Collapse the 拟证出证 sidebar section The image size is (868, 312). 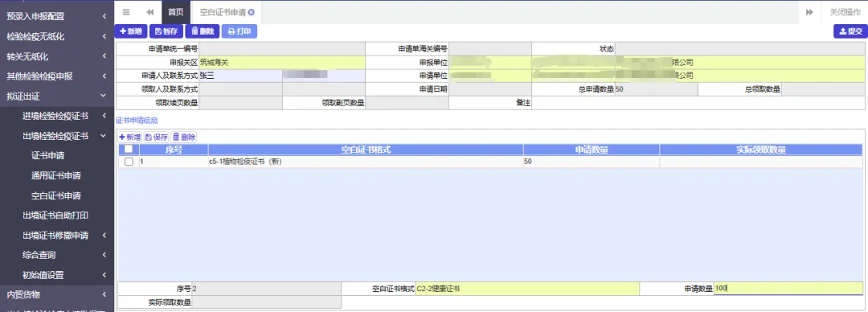pyautogui.click(x=57, y=96)
